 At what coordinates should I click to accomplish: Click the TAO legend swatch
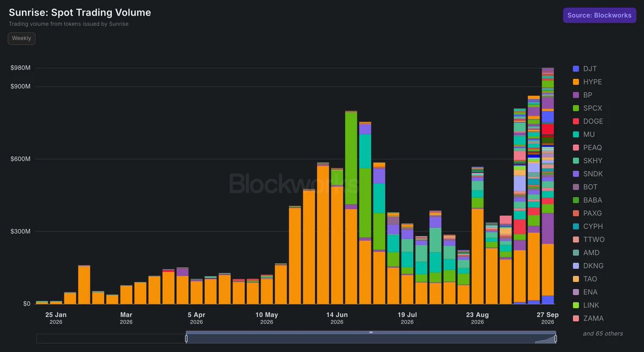pyautogui.click(x=576, y=279)
